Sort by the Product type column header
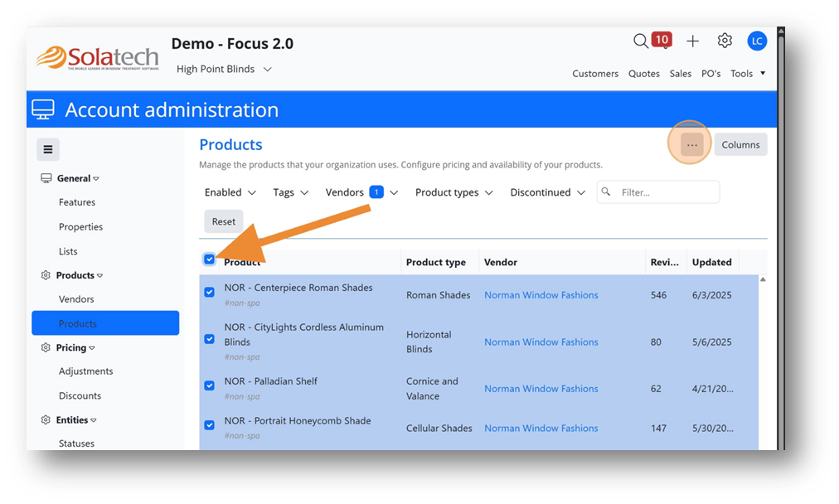This screenshot has width=839, height=504. pyautogui.click(x=435, y=262)
